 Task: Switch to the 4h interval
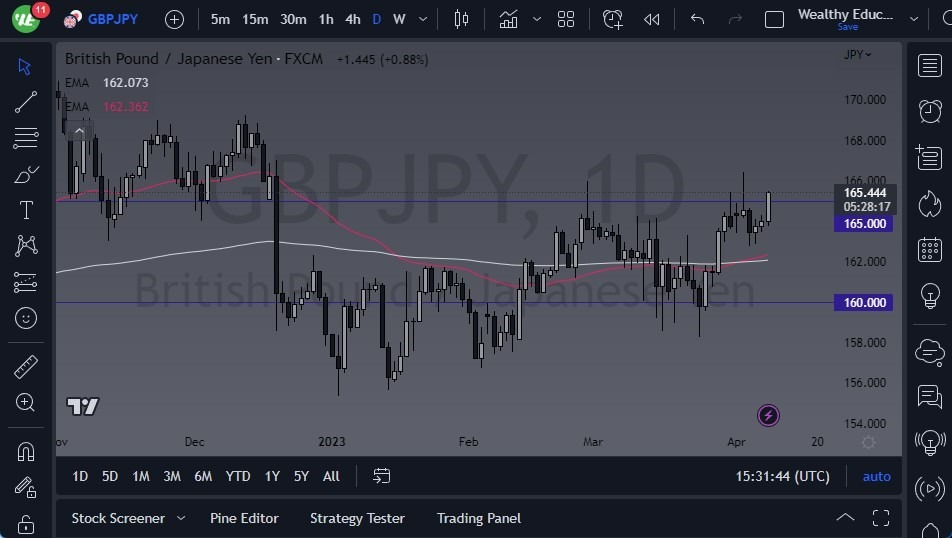[x=353, y=19]
